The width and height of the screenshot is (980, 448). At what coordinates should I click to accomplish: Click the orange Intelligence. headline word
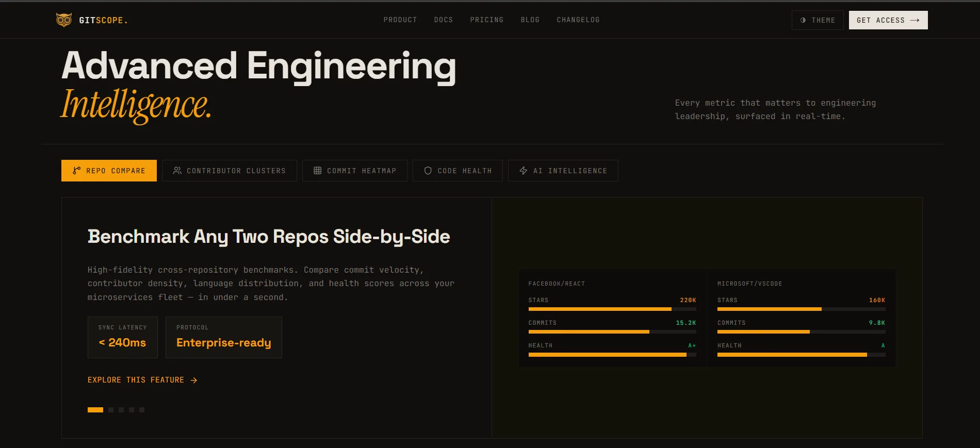point(136,105)
